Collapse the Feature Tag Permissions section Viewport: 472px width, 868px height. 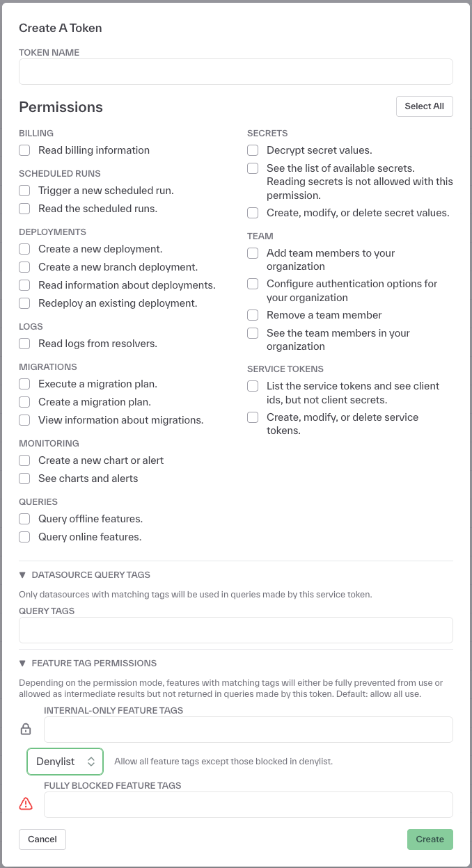[x=22, y=663]
